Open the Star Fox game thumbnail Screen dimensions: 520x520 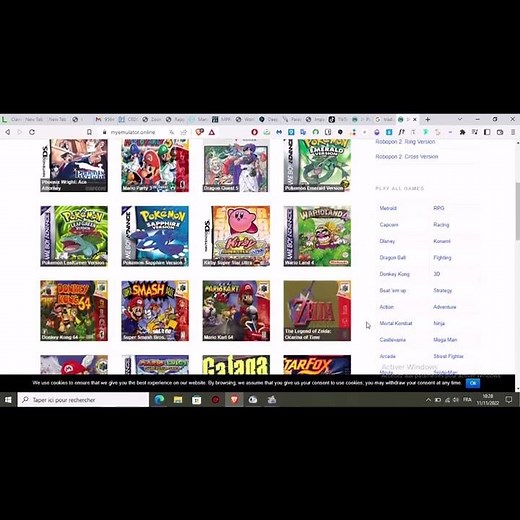point(317,365)
